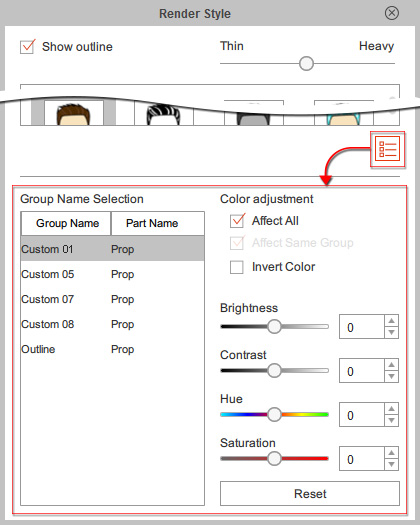The image size is (420, 525).
Task: Select the brown hair style thumbnail
Action: point(73,113)
